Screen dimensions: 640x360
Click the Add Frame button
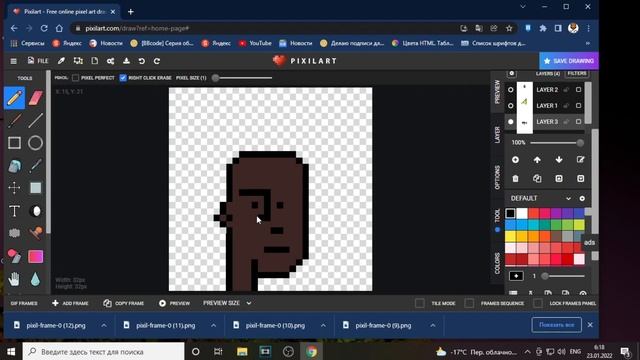[70, 303]
